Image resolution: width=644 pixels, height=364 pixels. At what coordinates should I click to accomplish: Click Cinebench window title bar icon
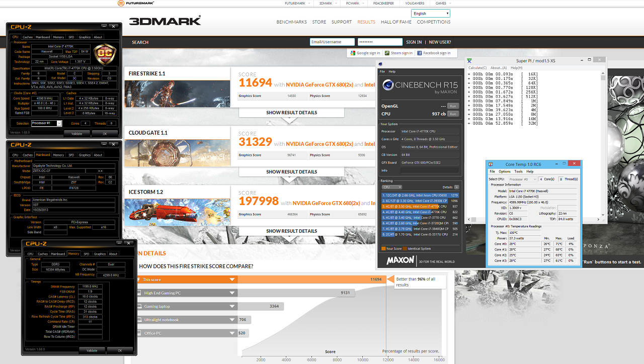click(380, 64)
